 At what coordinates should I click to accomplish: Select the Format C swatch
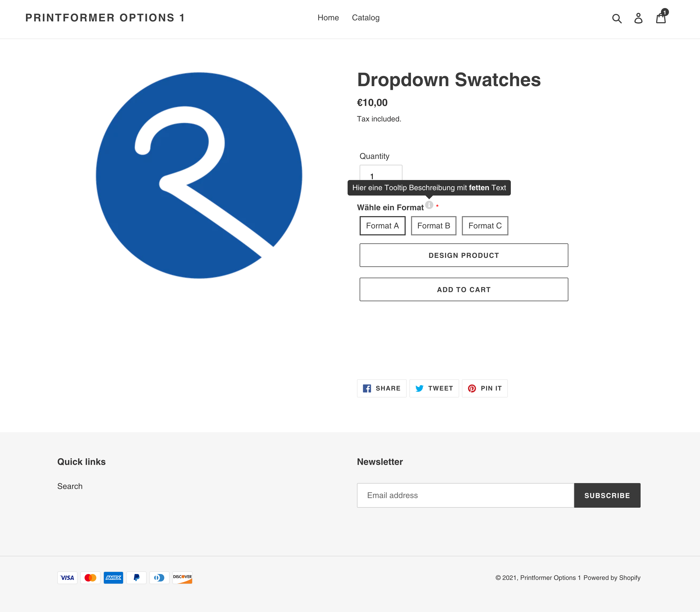485,226
